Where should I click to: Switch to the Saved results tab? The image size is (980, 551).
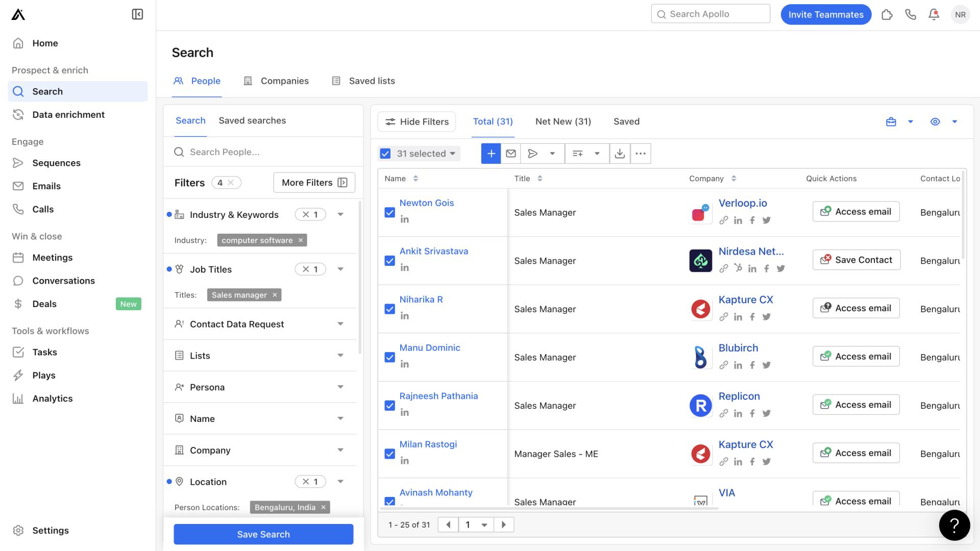tap(626, 122)
